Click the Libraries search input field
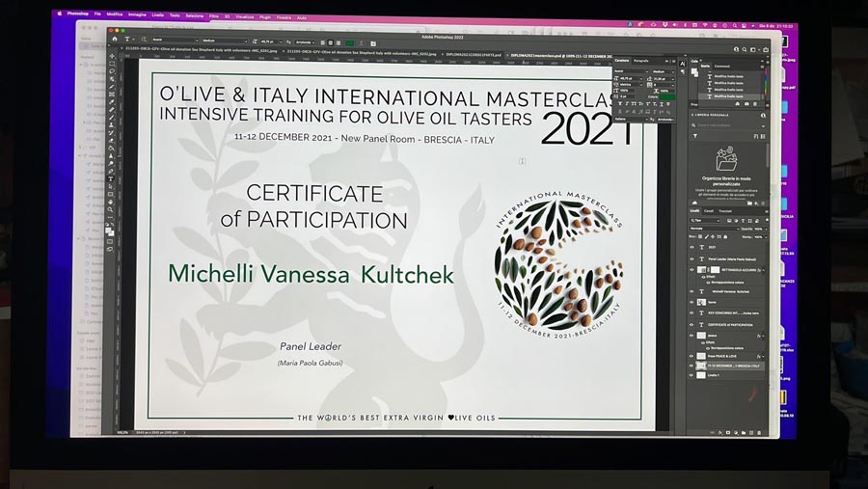The width and height of the screenshot is (868, 489). pyautogui.click(x=728, y=125)
